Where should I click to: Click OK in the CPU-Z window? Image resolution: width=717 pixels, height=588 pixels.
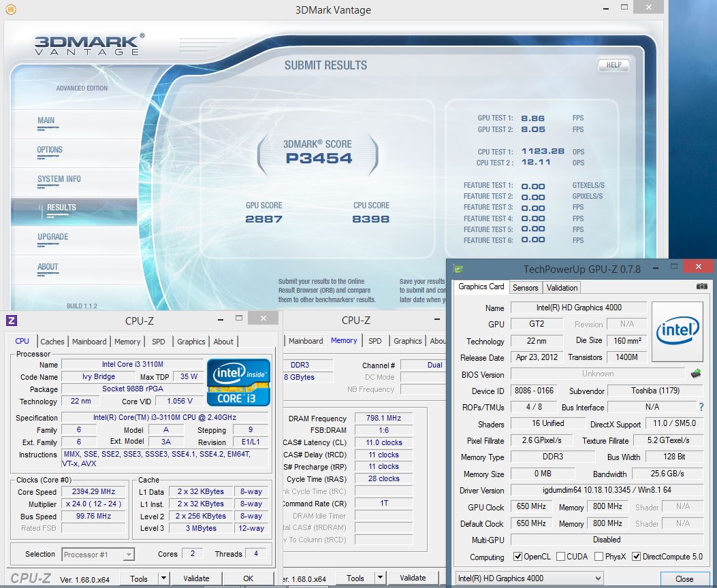(x=249, y=578)
